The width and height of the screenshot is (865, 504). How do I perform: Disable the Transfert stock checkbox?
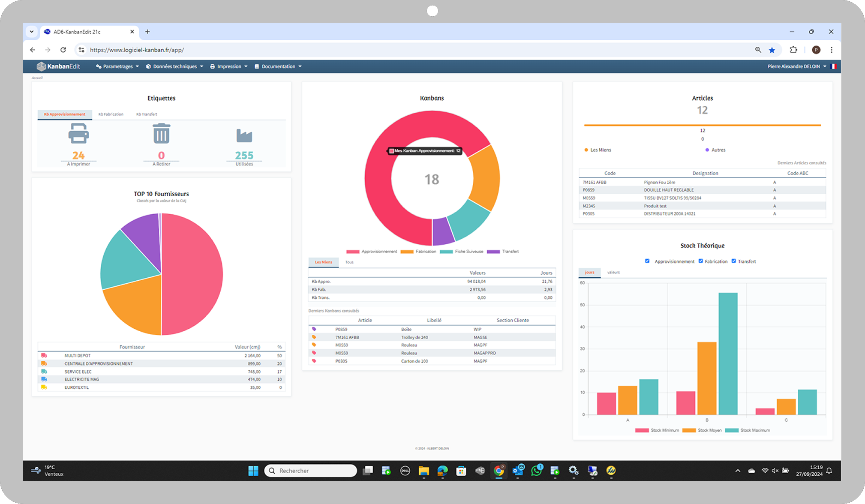pos(734,261)
